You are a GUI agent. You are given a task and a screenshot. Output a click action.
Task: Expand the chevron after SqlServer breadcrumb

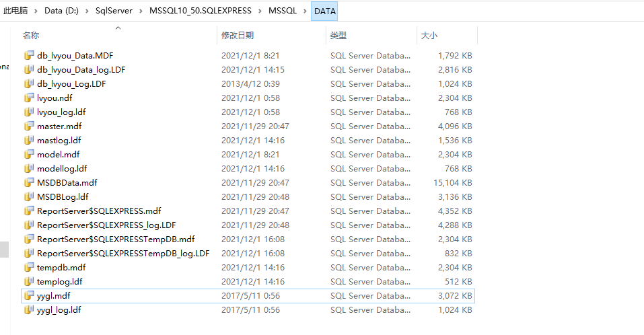tap(141, 11)
